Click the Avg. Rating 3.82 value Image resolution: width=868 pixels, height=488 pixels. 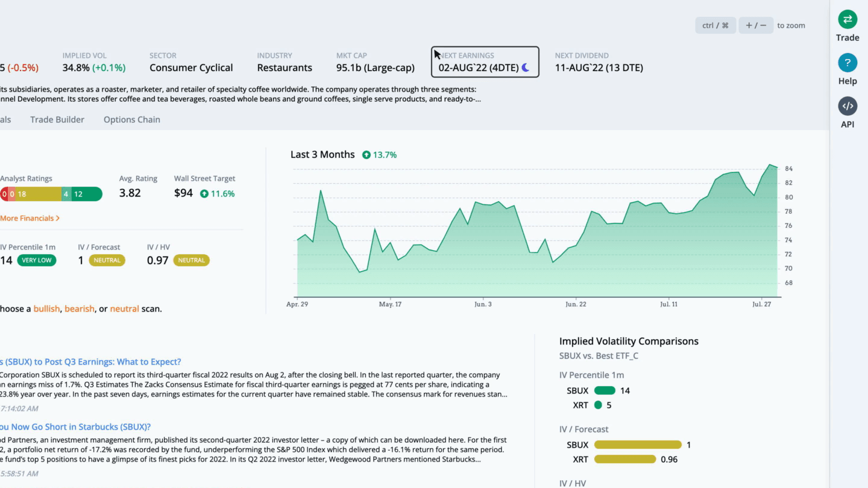point(130,193)
